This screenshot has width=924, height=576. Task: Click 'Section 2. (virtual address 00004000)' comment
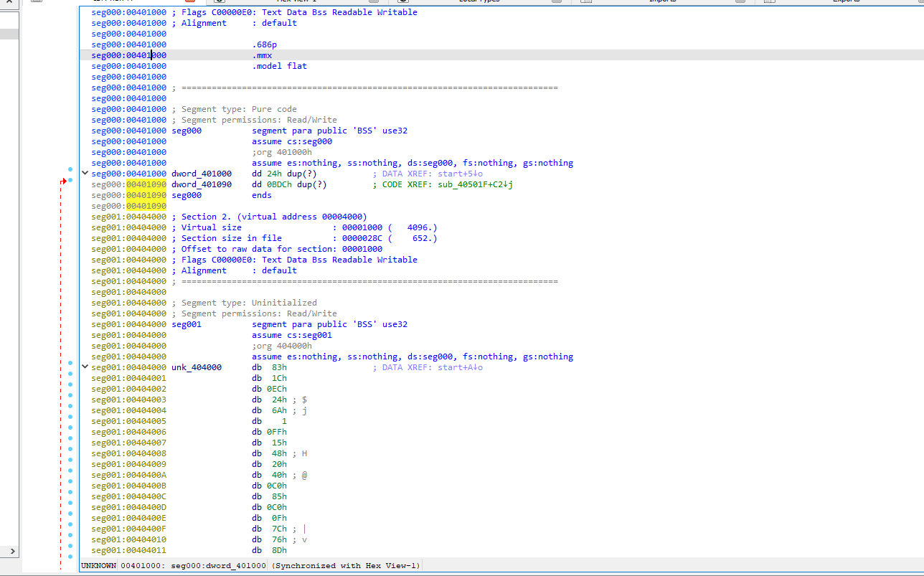click(270, 217)
